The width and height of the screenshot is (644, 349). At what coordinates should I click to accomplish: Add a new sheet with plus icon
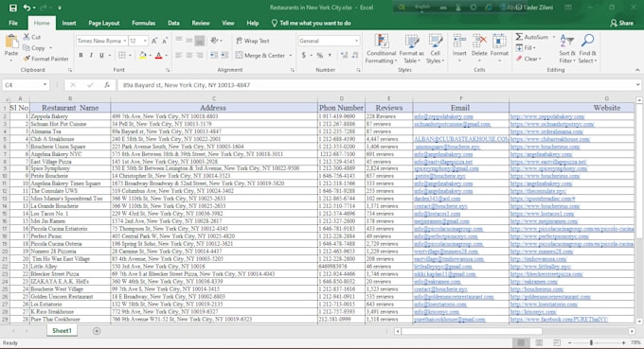click(x=97, y=331)
